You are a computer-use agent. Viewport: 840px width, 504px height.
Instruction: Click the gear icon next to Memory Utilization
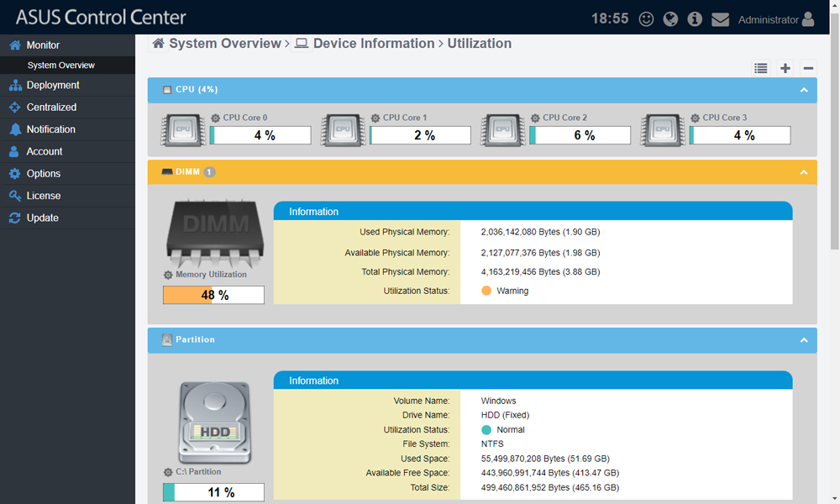click(x=169, y=275)
